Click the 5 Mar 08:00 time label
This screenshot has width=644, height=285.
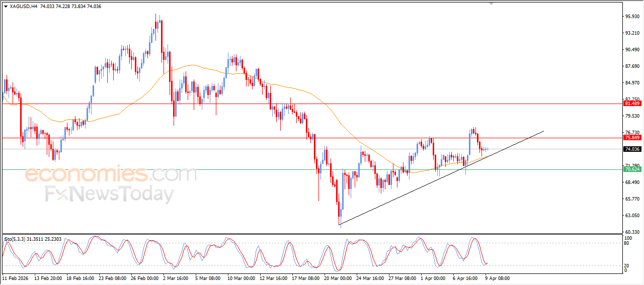tap(208, 278)
